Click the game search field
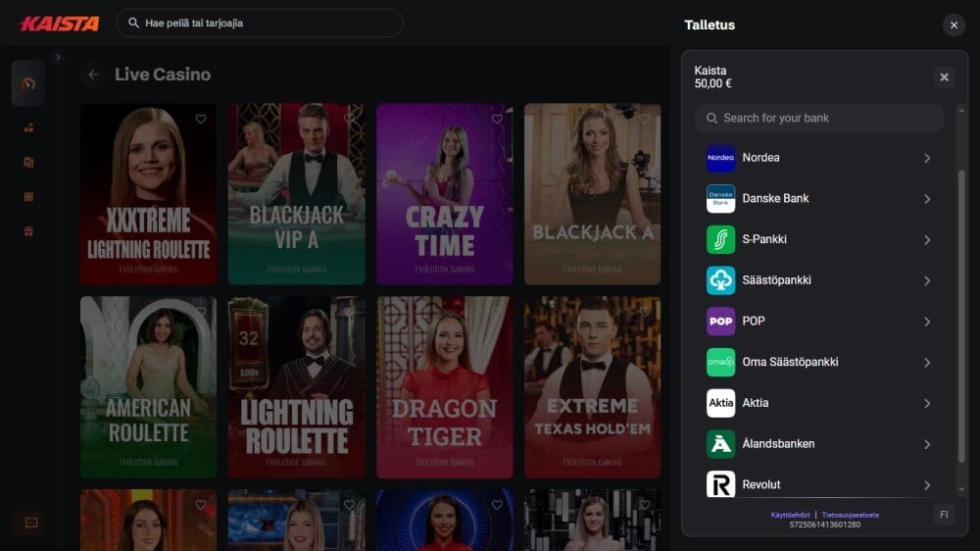 [260, 24]
